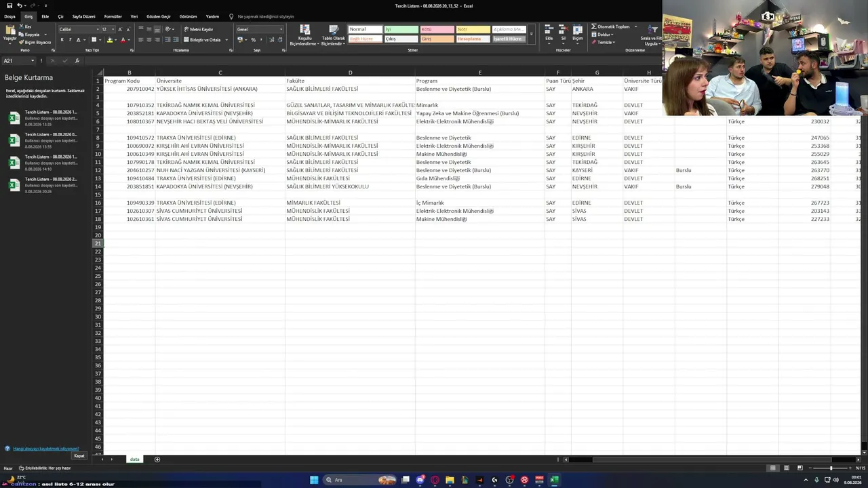The height and width of the screenshot is (488, 868).
Task: Apply accounting number format
Action: coord(241,40)
